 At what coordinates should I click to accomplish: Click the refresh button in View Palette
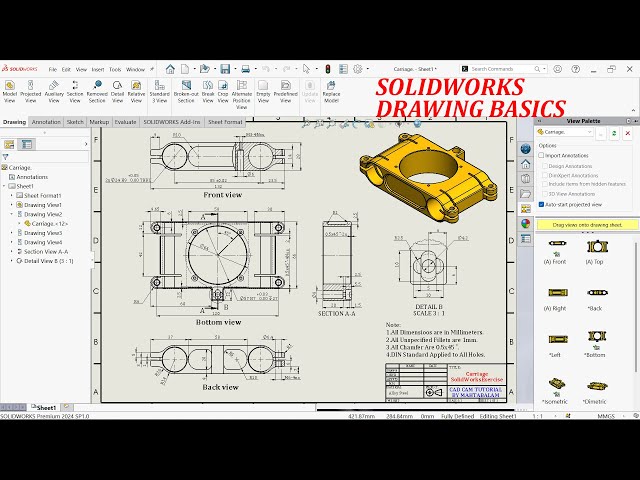tap(614, 133)
